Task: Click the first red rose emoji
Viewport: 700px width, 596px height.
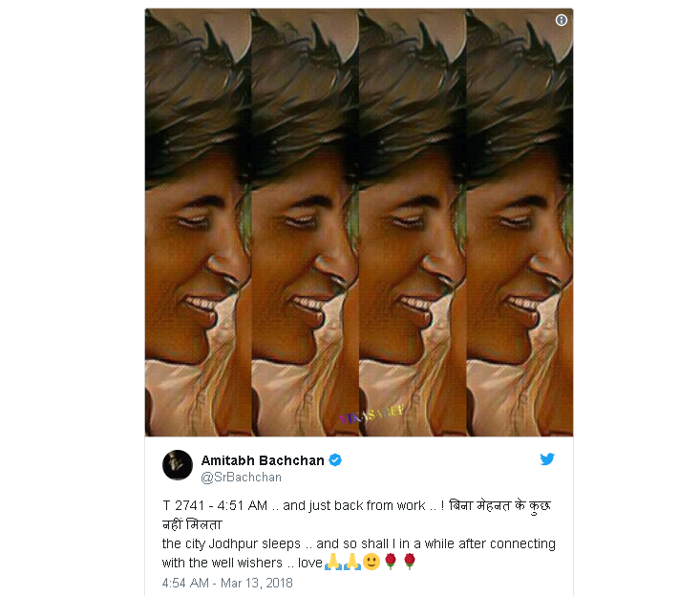Action: click(x=391, y=562)
